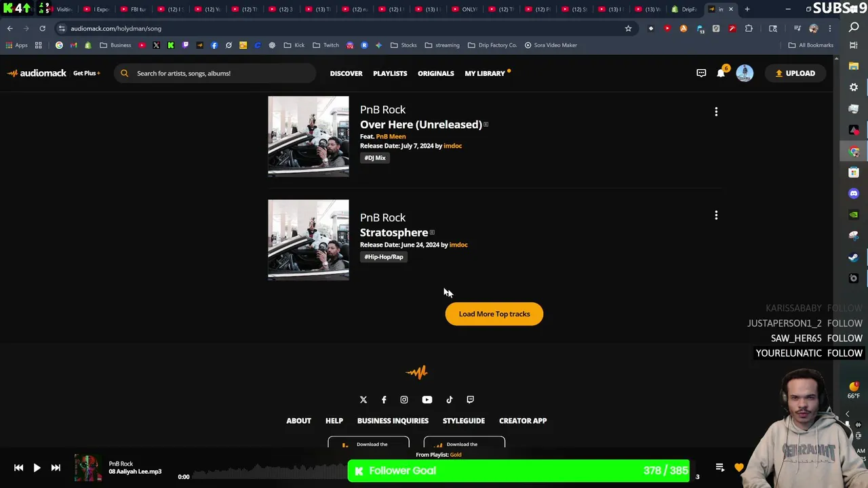Screen dimensions: 868x488
Task: Open the Stratosphere song title
Action: pos(394,232)
